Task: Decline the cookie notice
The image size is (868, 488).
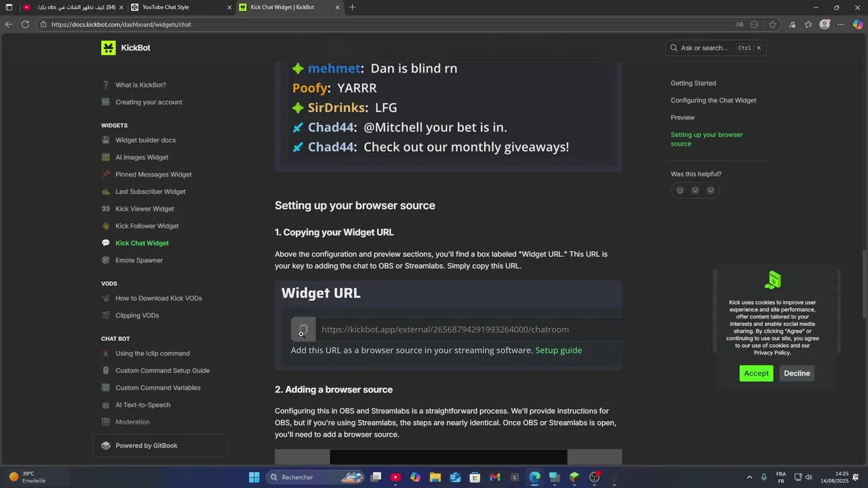Action: (x=797, y=373)
